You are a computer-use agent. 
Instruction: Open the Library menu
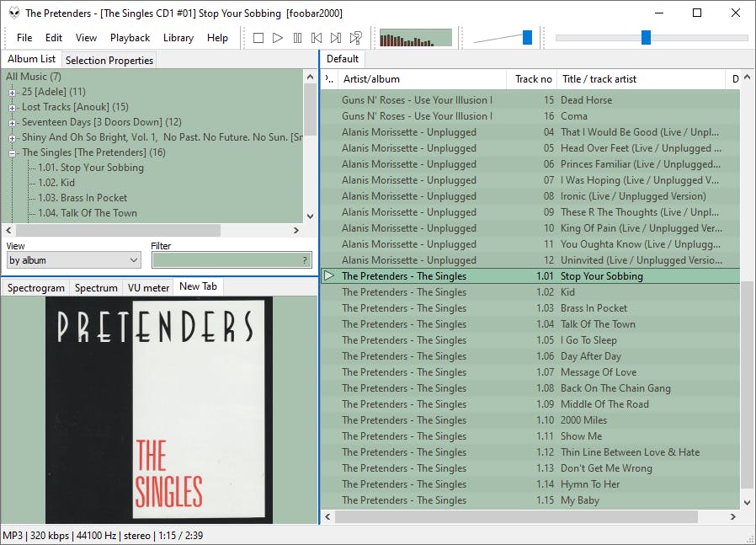178,38
